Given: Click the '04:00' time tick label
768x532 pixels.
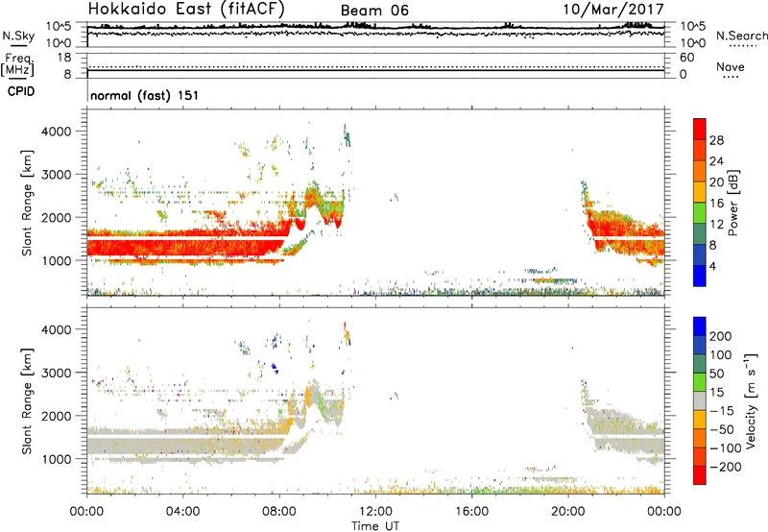Looking at the screenshot, I should (182, 511).
